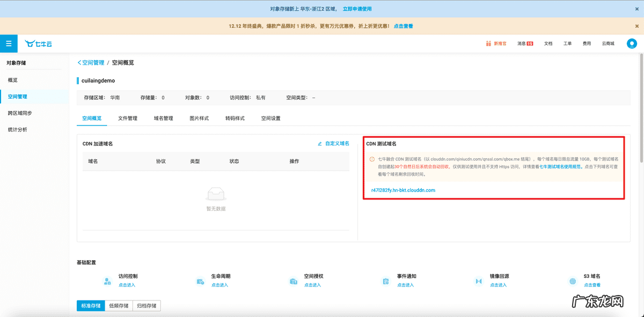Screen dimensions: 644x317
Task: Open the 生命周期 lifecycle configuration icon
Action: tap(201, 280)
